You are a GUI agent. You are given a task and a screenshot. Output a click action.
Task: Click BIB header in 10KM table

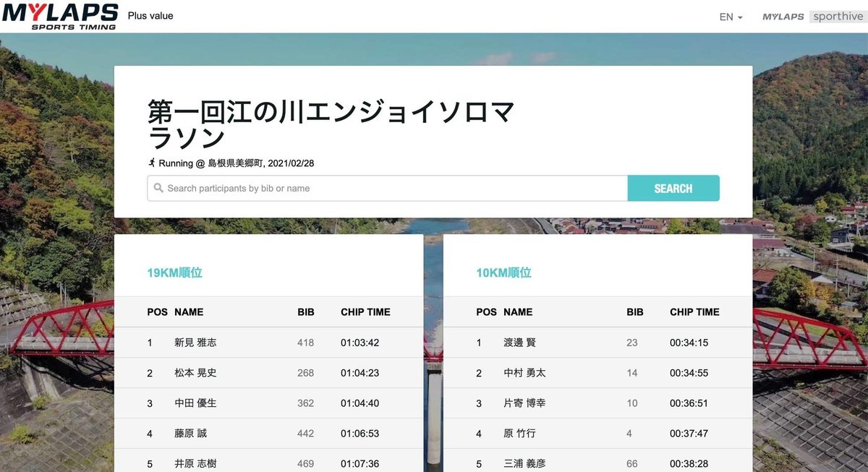(635, 312)
